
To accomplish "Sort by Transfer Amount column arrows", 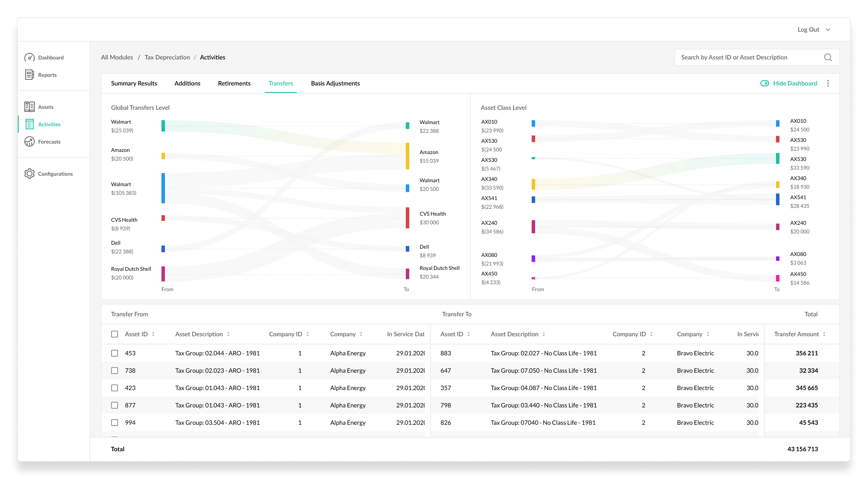I will [x=824, y=334].
